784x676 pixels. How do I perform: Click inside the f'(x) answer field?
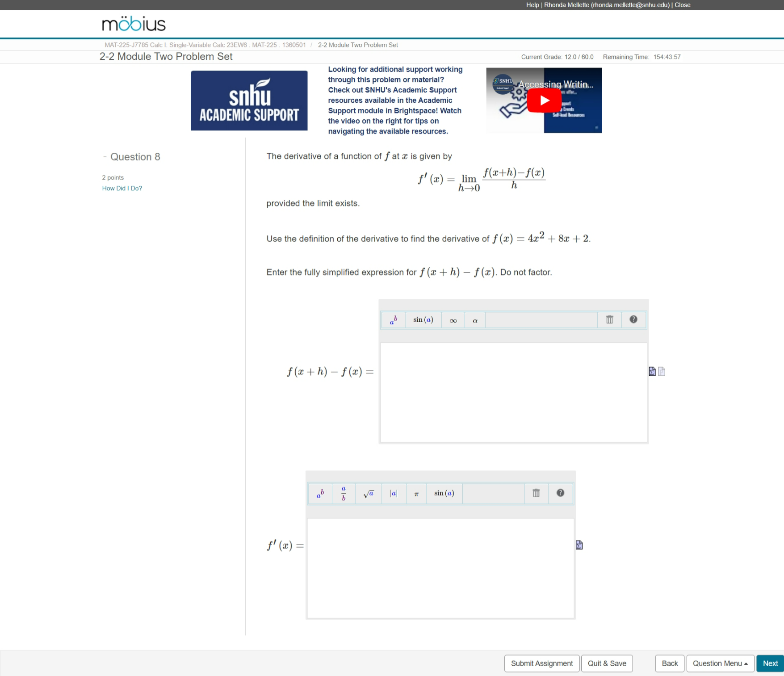(440, 567)
